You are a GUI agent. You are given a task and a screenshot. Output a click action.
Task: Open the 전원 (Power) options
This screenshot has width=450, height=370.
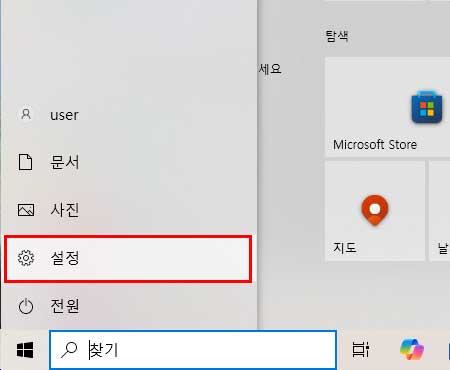pyautogui.click(x=128, y=306)
